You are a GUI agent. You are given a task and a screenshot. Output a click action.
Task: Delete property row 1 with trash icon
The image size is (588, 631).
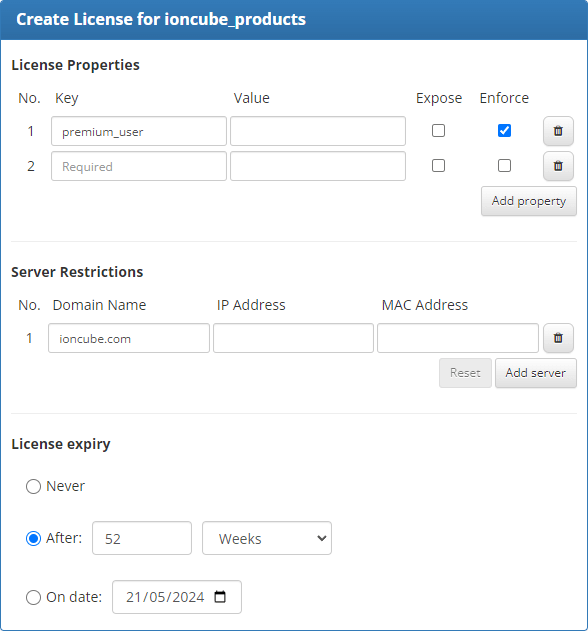558,131
